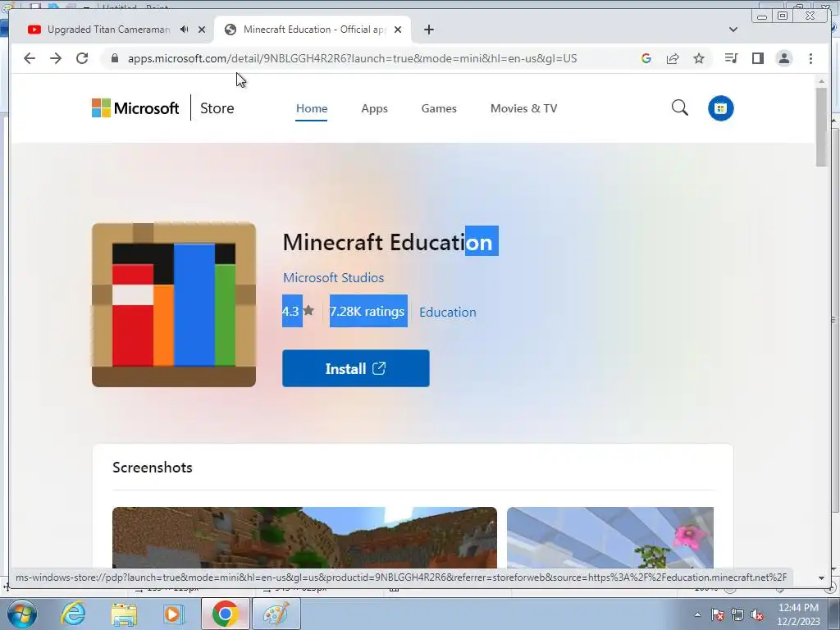Open the Apps navigation item
The image size is (840, 630).
click(374, 108)
